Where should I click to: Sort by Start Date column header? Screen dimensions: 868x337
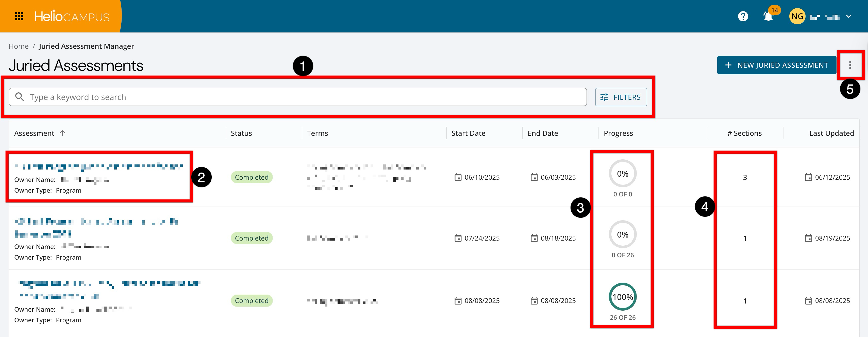[x=468, y=133]
